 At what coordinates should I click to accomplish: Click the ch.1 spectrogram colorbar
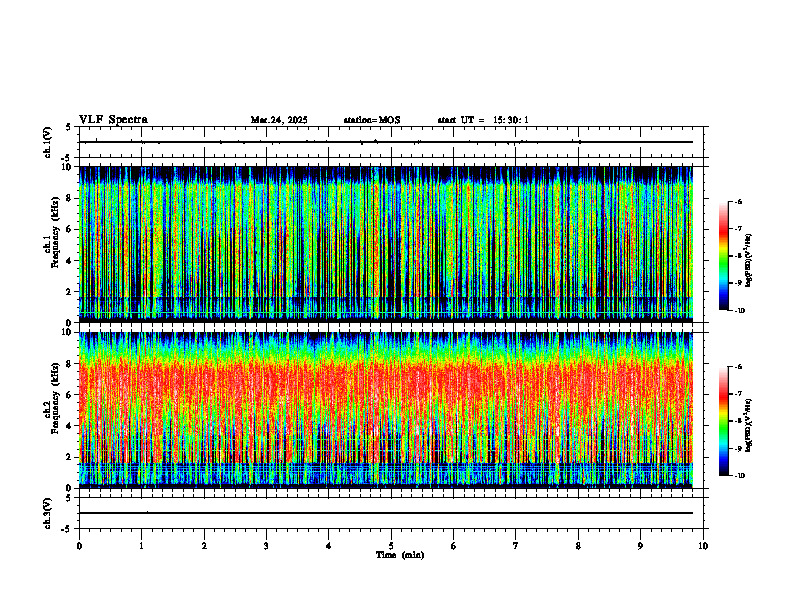tap(723, 256)
